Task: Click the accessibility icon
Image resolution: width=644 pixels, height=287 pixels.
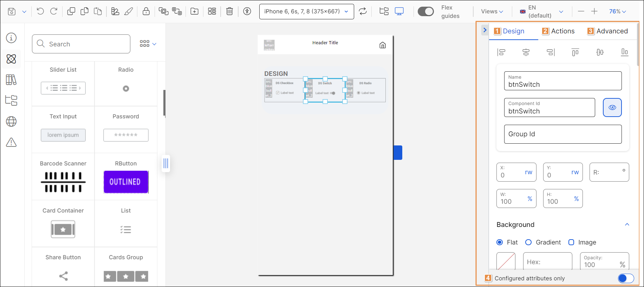Action: pyautogui.click(x=247, y=11)
